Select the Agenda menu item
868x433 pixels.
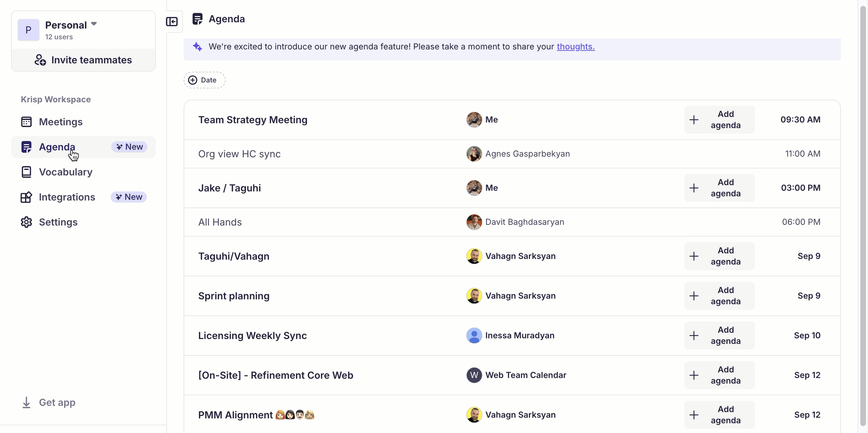coord(57,147)
